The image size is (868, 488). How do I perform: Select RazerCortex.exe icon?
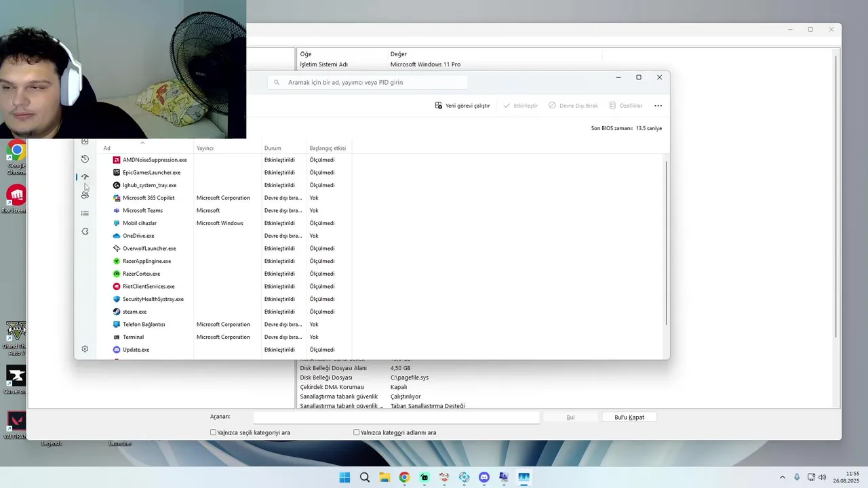pyautogui.click(x=117, y=274)
